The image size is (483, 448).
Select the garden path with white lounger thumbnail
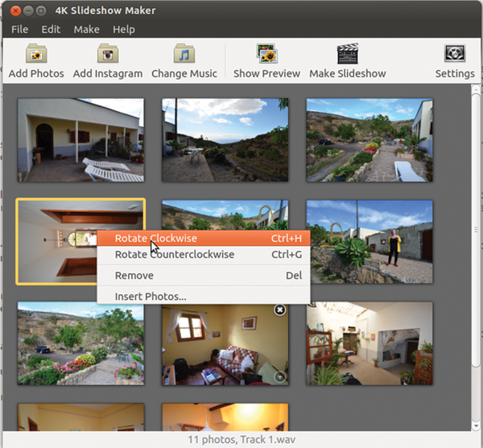coord(369,140)
